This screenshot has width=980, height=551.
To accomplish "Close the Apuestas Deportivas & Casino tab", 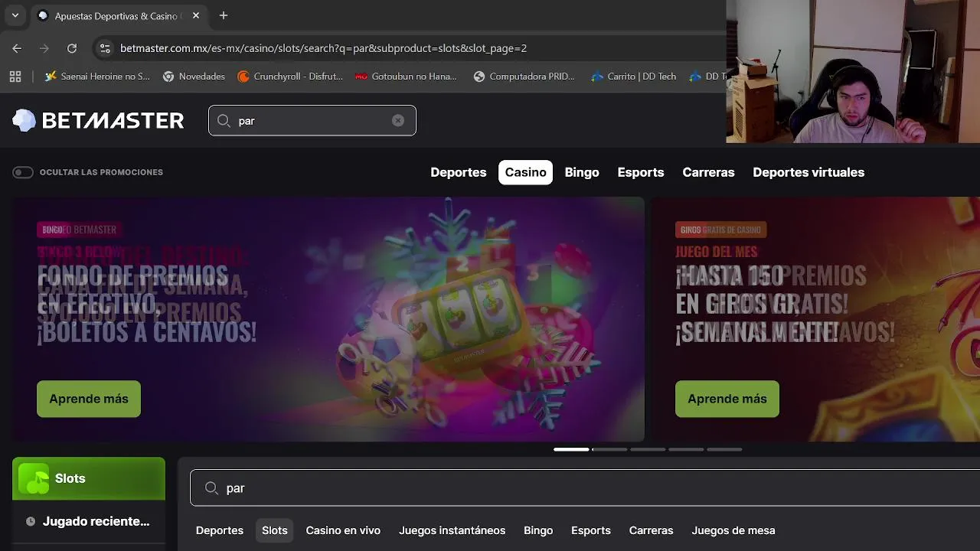I will 196,15.
